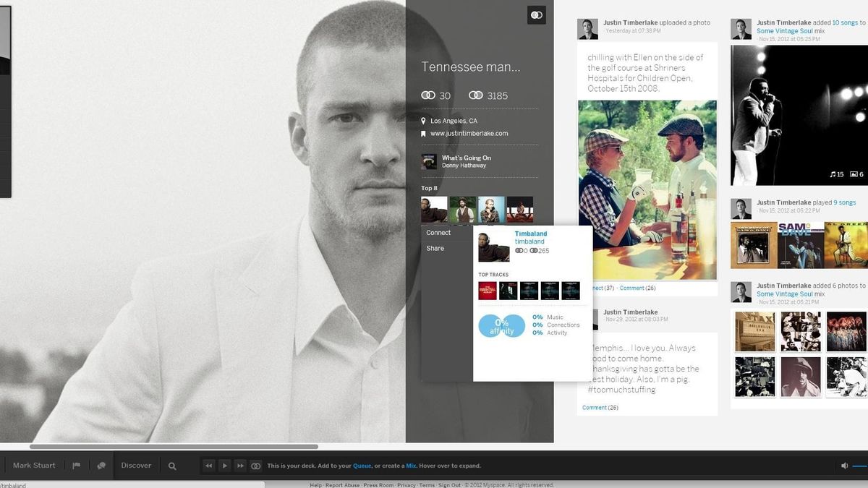Viewport: 868px width, 488px height.
Task: Click Comment (26) under the Memphis post
Action: click(x=600, y=408)
